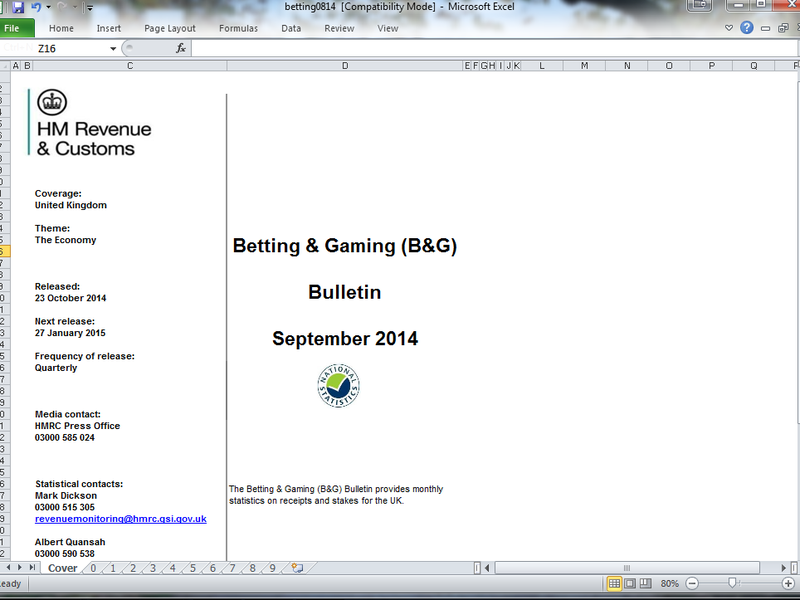Click the horizontal scrollbar thumb
Screen dimensions: 800x600
point(627,568)
